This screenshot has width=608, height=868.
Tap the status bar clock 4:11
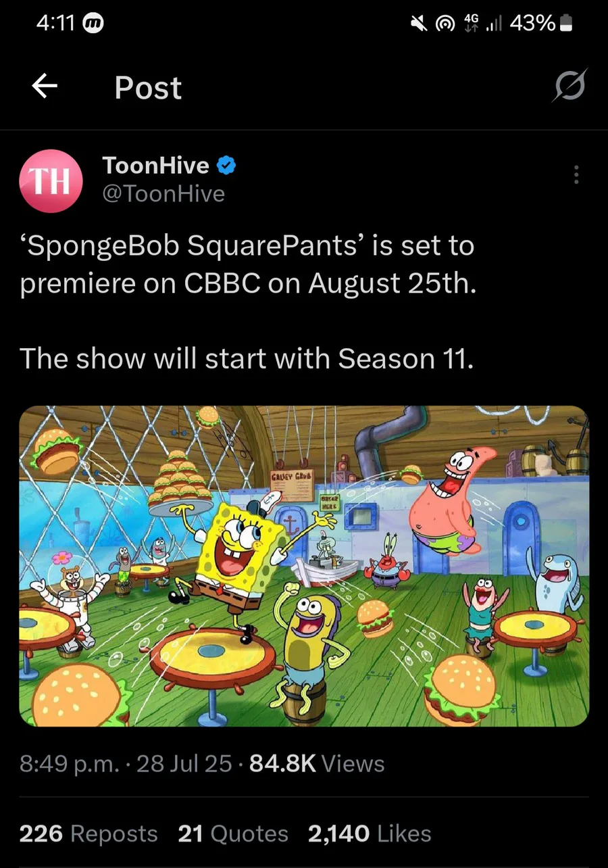coord(56,24)
